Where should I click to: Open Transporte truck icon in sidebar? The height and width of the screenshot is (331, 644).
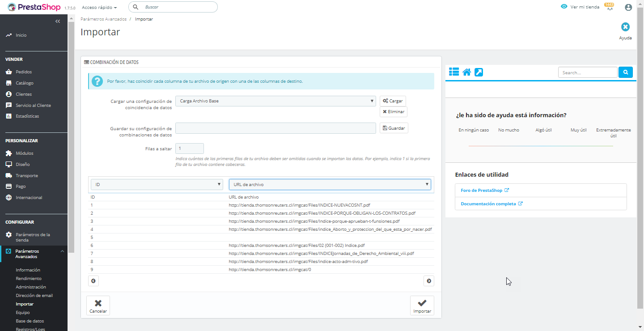click(8, 176)
